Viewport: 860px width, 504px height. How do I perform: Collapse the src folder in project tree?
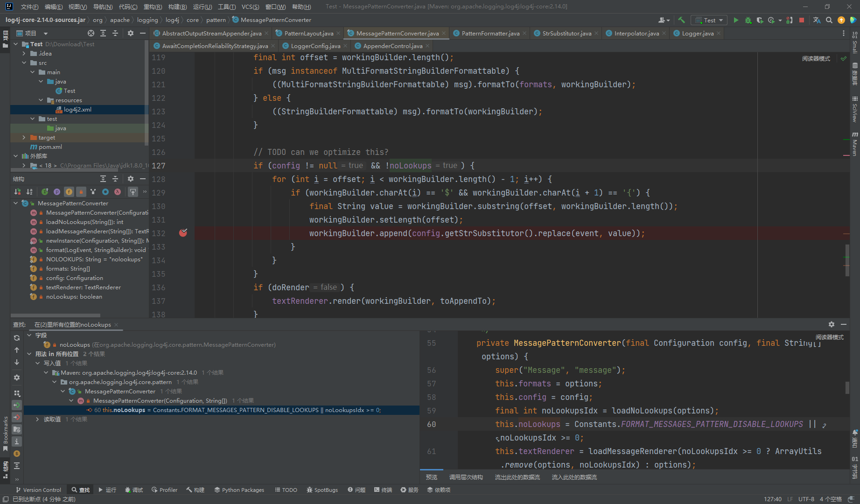pyautogui.click(x=24, y=63)
